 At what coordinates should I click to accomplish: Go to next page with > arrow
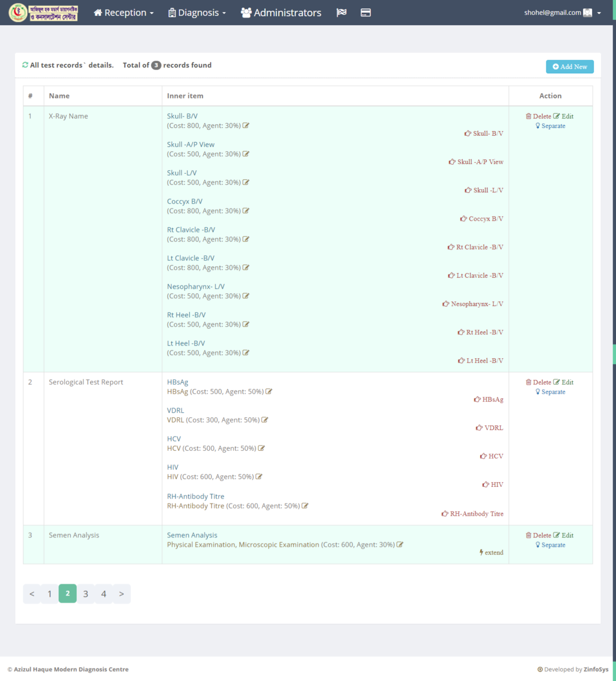click(121, 594)
